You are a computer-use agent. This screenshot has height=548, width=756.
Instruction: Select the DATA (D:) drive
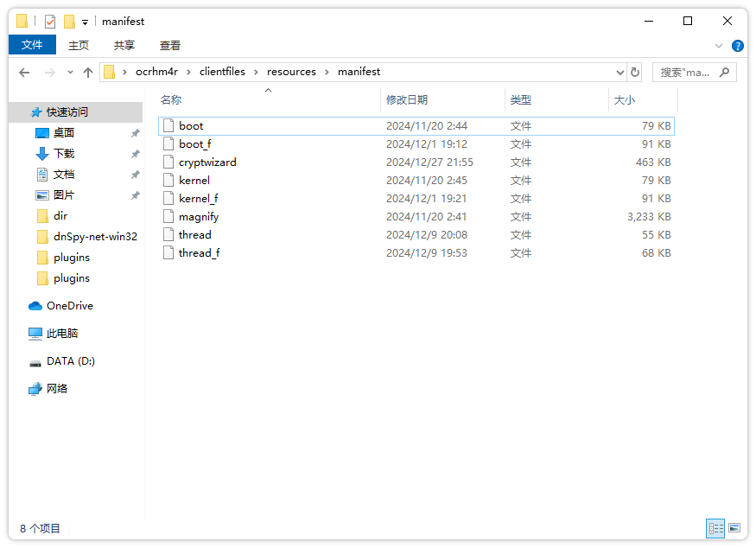point(70,361)
